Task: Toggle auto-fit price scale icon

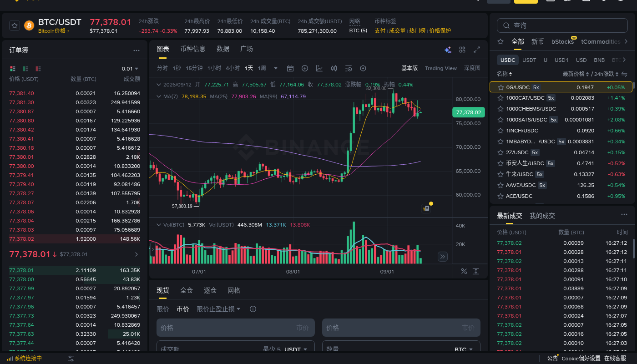Action: coord(476,271)
